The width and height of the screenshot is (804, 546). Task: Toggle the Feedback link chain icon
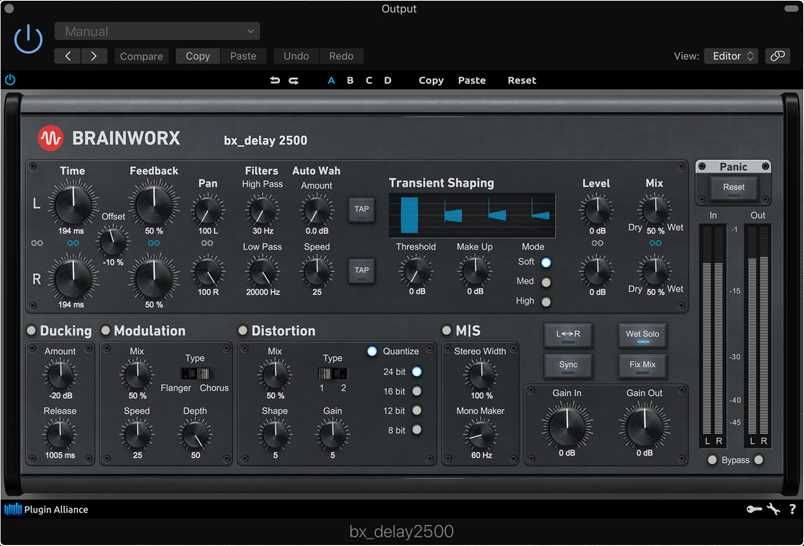154,243
